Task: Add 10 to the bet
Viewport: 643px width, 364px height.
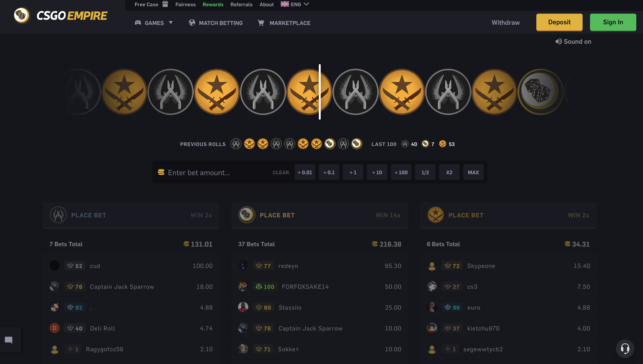Action: click(377, 172)
